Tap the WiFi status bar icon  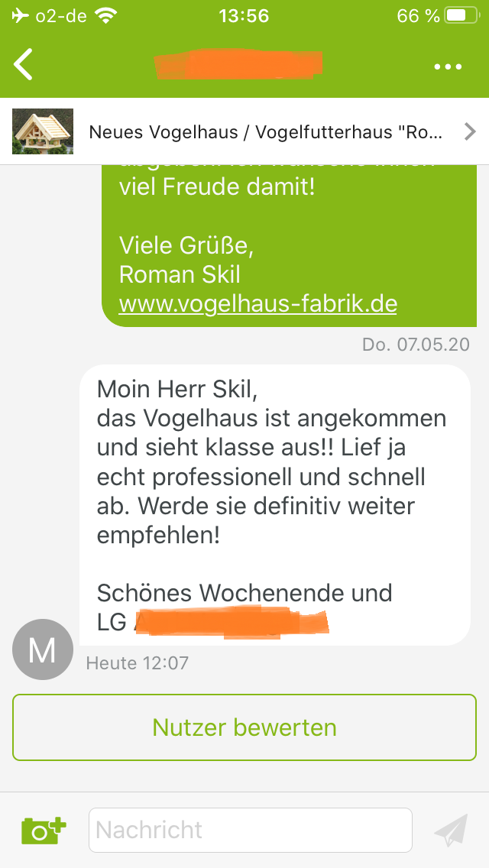104,15
